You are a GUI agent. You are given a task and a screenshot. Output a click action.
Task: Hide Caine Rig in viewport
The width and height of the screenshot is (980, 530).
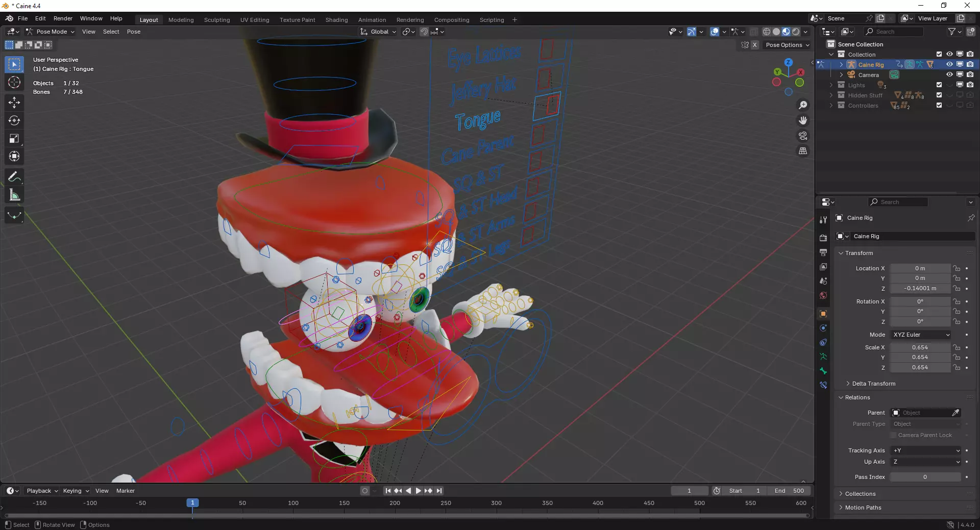pos(949,64)
